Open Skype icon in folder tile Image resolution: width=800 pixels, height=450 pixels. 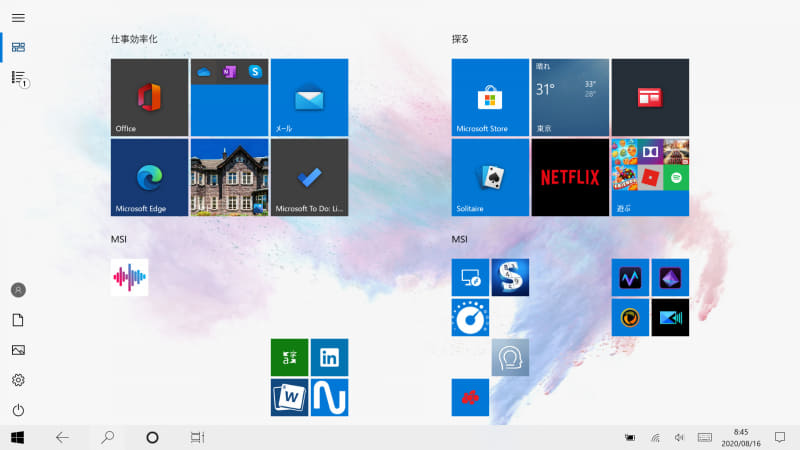pos(255,72)
